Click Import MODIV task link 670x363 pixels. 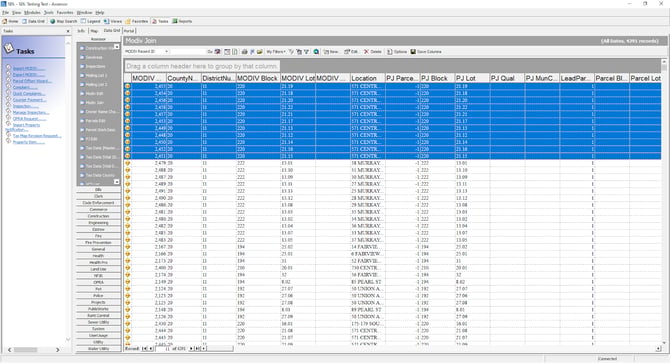click(x=28, y=68)
